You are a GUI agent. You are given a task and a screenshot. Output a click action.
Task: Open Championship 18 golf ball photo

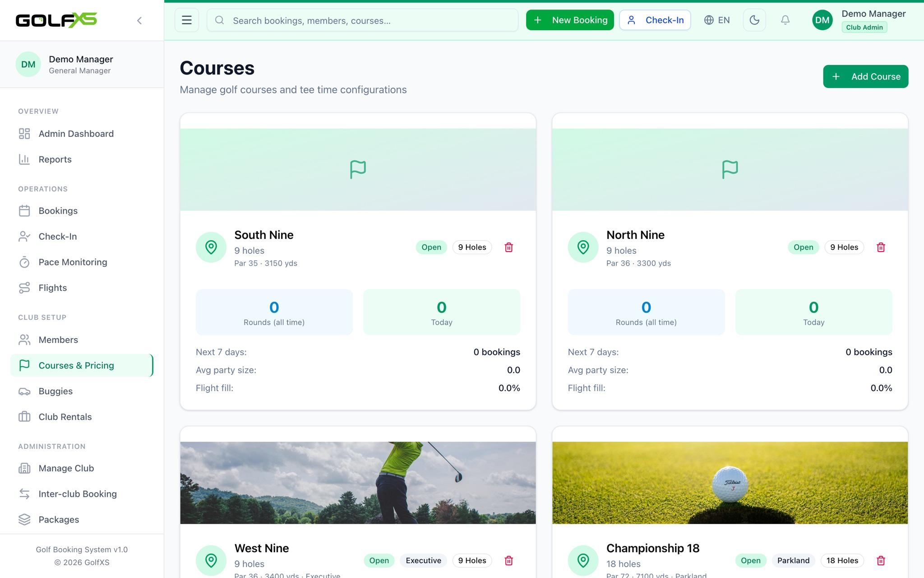click(x=730, y=483)
